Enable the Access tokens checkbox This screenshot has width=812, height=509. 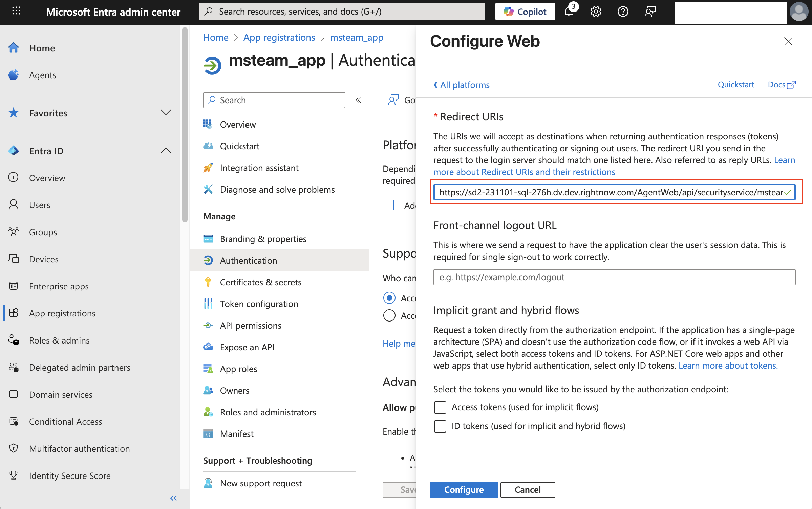click(x=440, y=407)
